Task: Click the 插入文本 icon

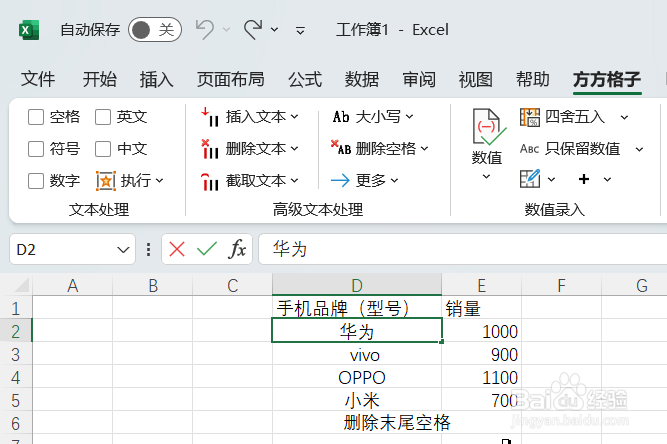Action: pyautogui.click(x=210, y=117)
